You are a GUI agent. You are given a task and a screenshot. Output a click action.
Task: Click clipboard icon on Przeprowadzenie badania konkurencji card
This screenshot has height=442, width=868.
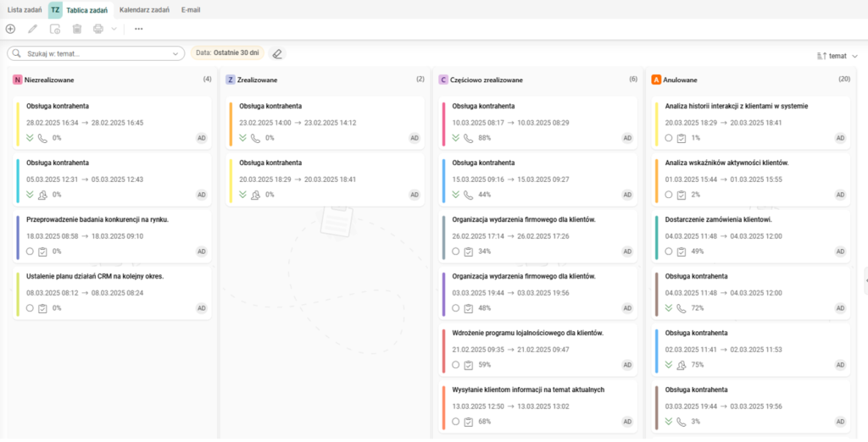tap(42, 251)
